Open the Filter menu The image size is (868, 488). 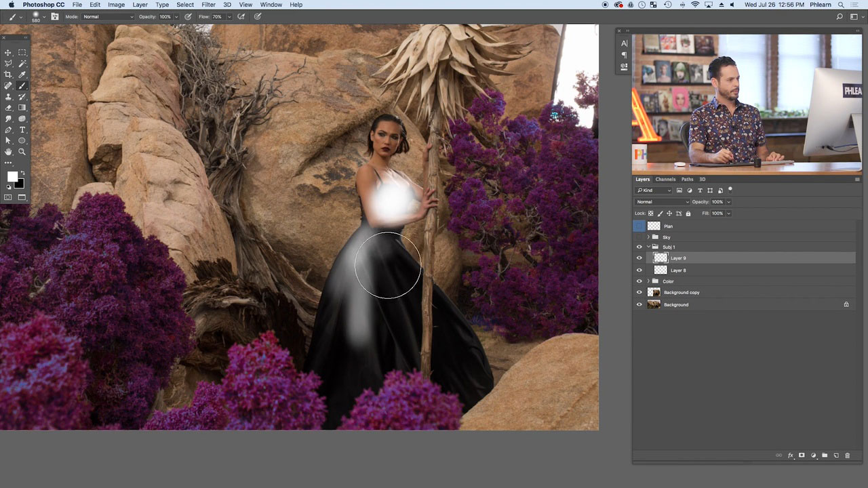(x=208, y=5)
